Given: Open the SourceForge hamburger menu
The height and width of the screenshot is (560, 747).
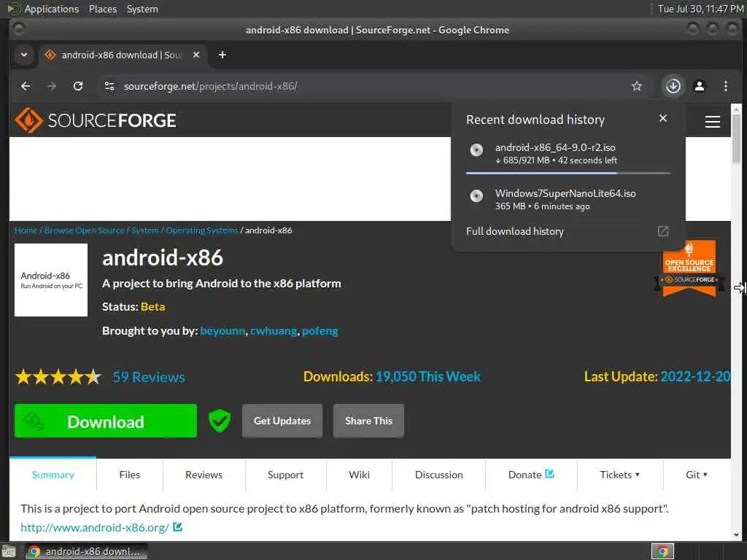Looking at the screenshot, I should pos(712,122).
